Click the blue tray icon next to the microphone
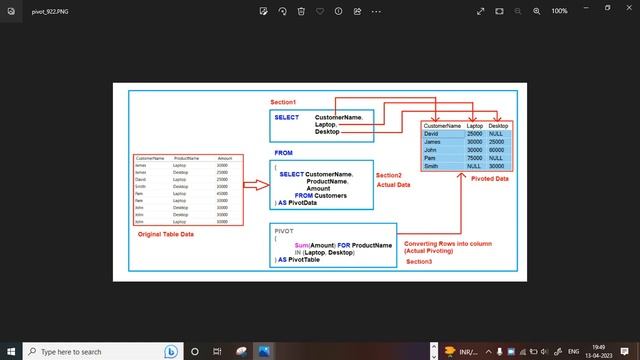This screenshot has width=640, height=360. coord(511,351)
